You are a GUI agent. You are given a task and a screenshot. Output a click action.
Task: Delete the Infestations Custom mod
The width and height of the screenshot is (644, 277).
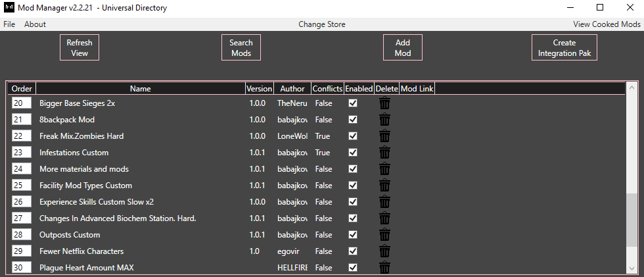[385, 153]
